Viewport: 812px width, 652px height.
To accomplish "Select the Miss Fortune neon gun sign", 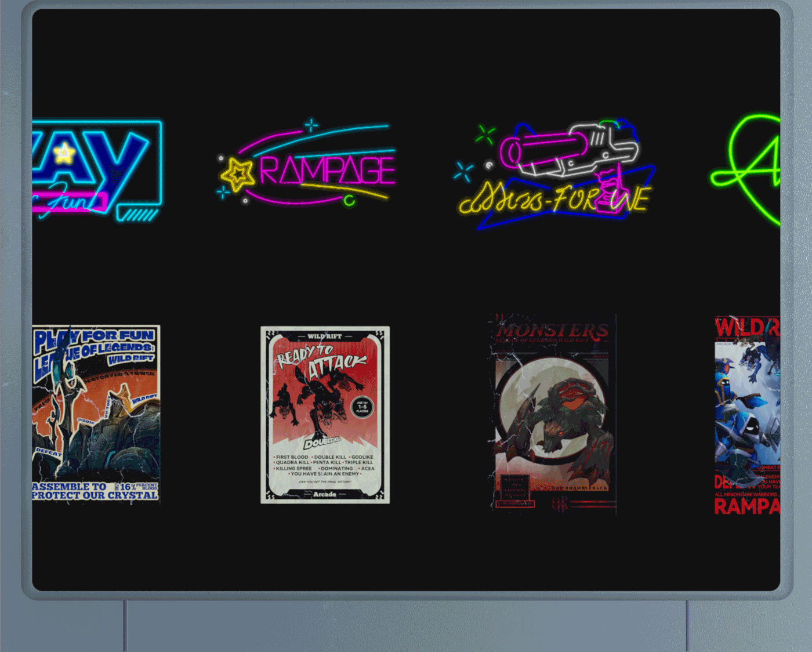I will click(554, 173).
